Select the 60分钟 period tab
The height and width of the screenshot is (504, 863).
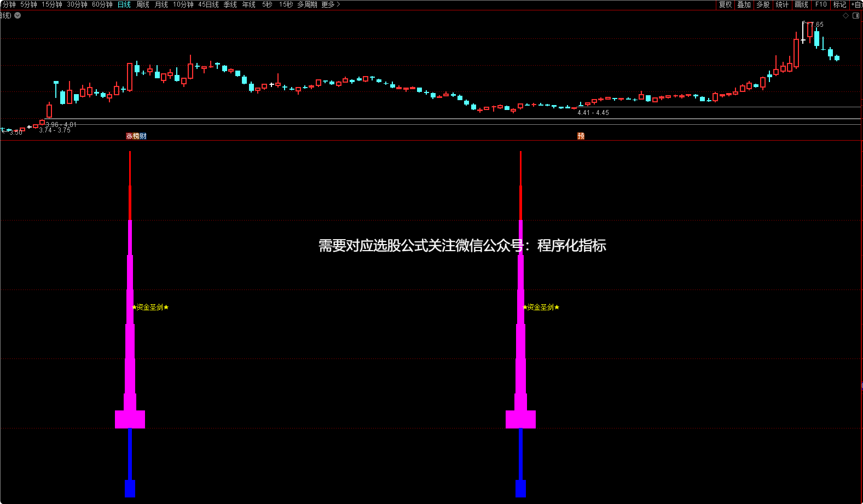point(102,4)
